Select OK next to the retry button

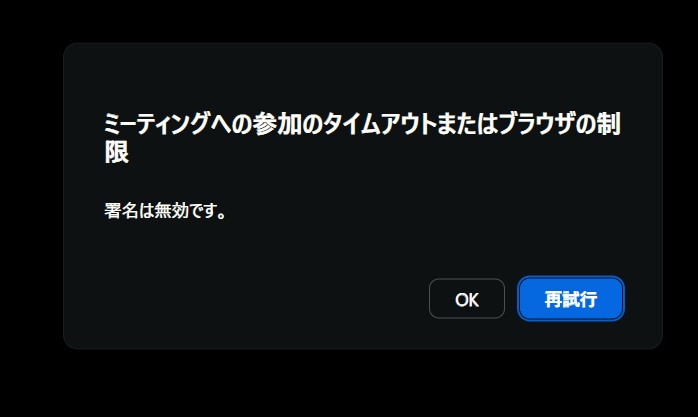467,299
